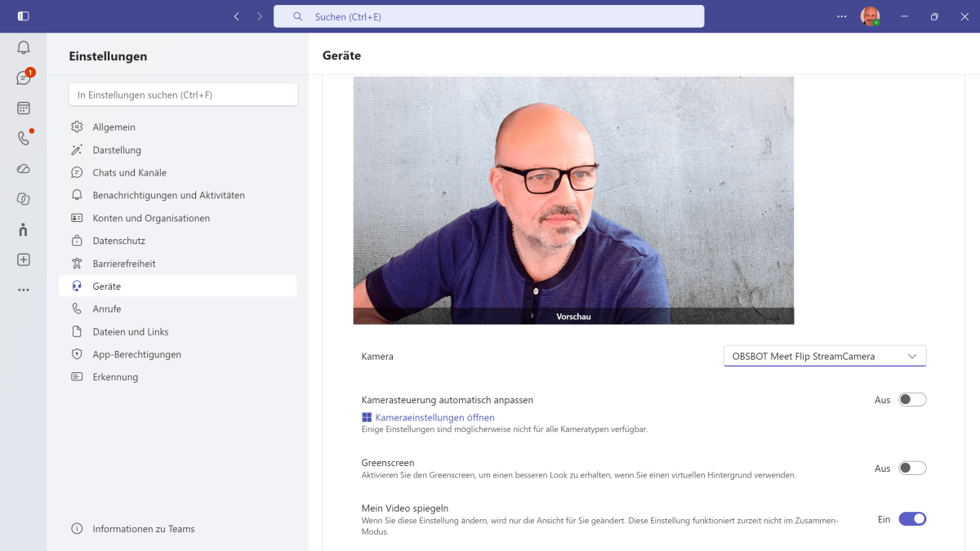The height and width of the screenshot is (551, 980).
Task: Turn off the Mein Video spiegeln switch
Action: [x=912, y=519]
